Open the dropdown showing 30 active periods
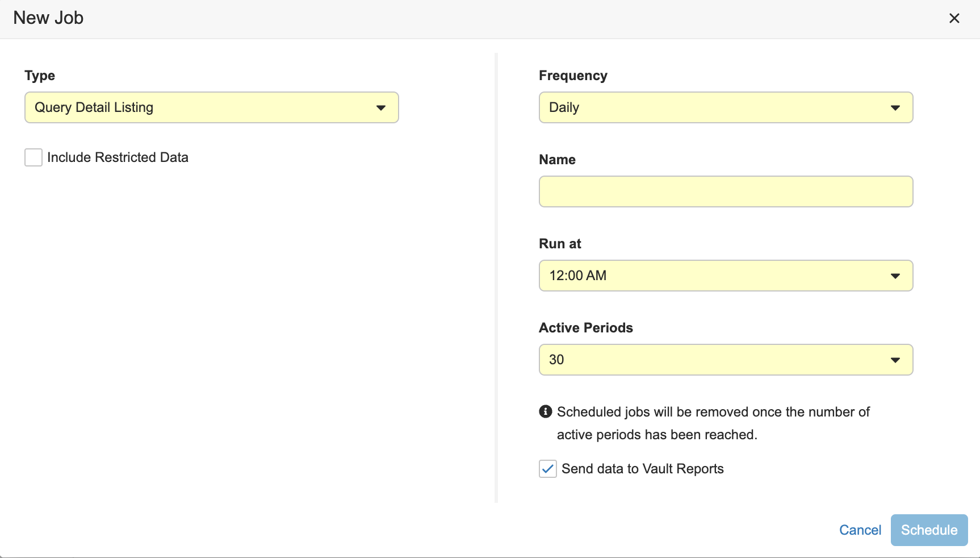The image size is (980, 558). tap(715, 360)
